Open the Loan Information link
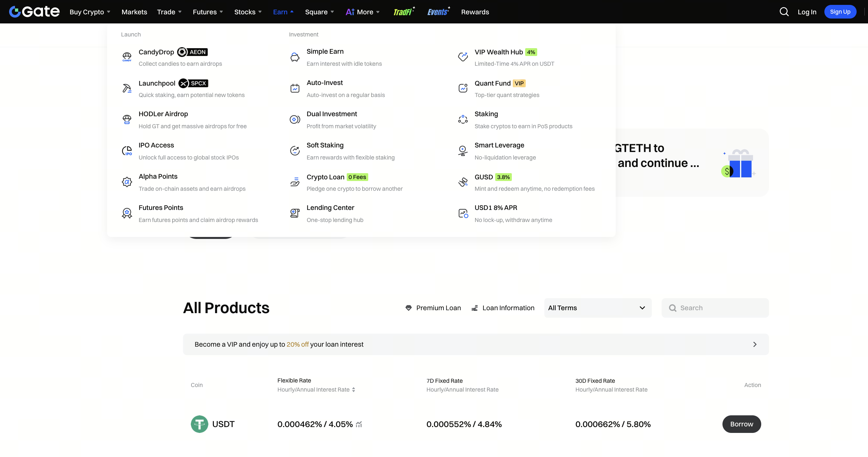The image size is (868, 457). click(503, 308)
